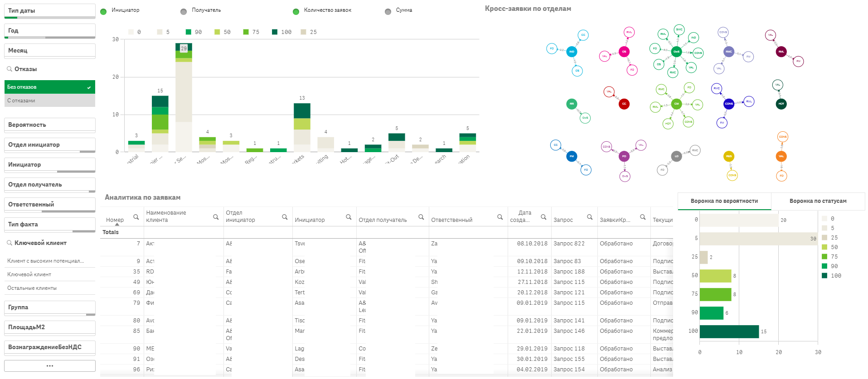Image resolution: width=868 pixels, height=379 pixels.
Task: Click search icon beside Отказы filter
Action: 10,69
